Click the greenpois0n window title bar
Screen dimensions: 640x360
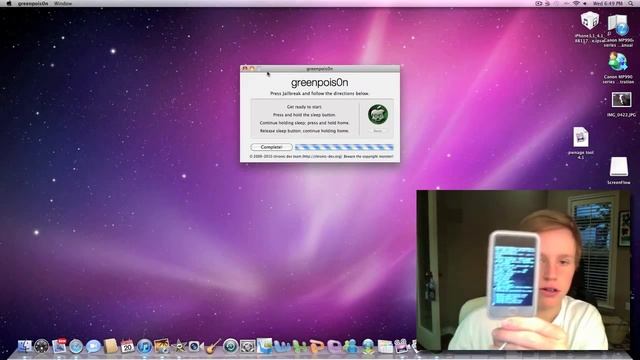click(x=320, y=69)
